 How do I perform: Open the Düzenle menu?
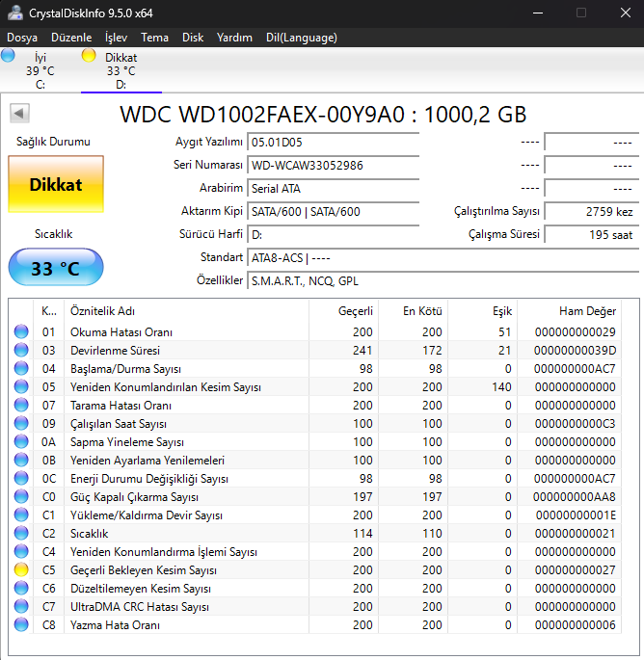(71, 38)
